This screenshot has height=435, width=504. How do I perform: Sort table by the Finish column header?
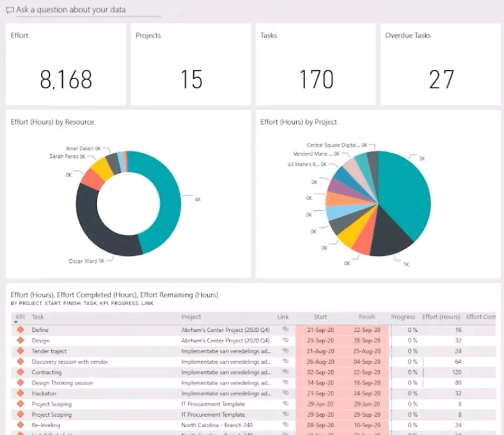coord(366,317)
